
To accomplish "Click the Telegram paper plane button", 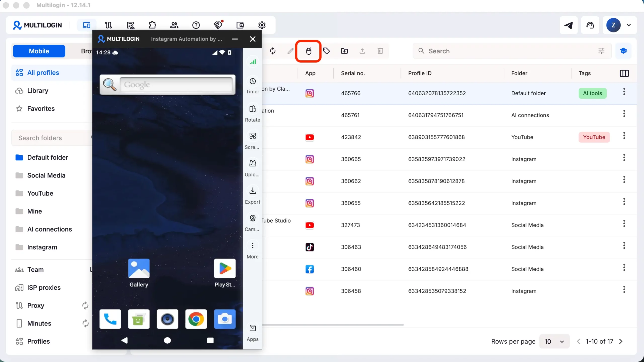I will point(569,25).
